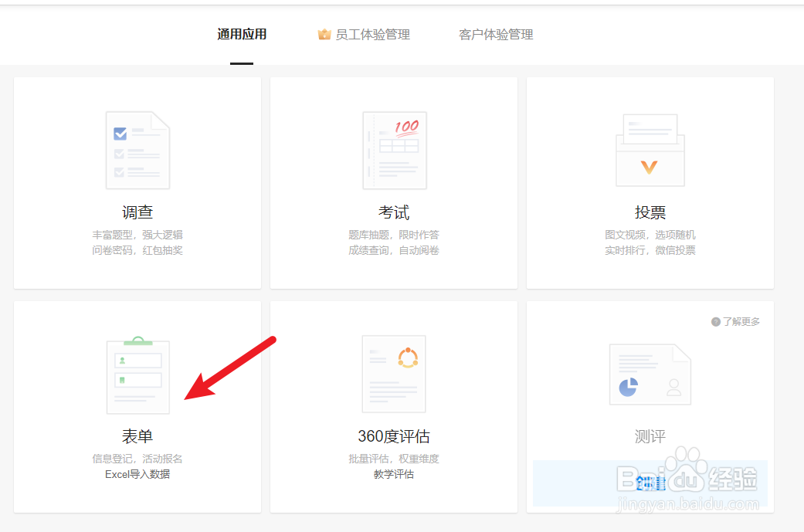The width and height of the screenshot is (804, 532).
Task: Click the question mark icon near 了解更多
Action: (716, 320)
